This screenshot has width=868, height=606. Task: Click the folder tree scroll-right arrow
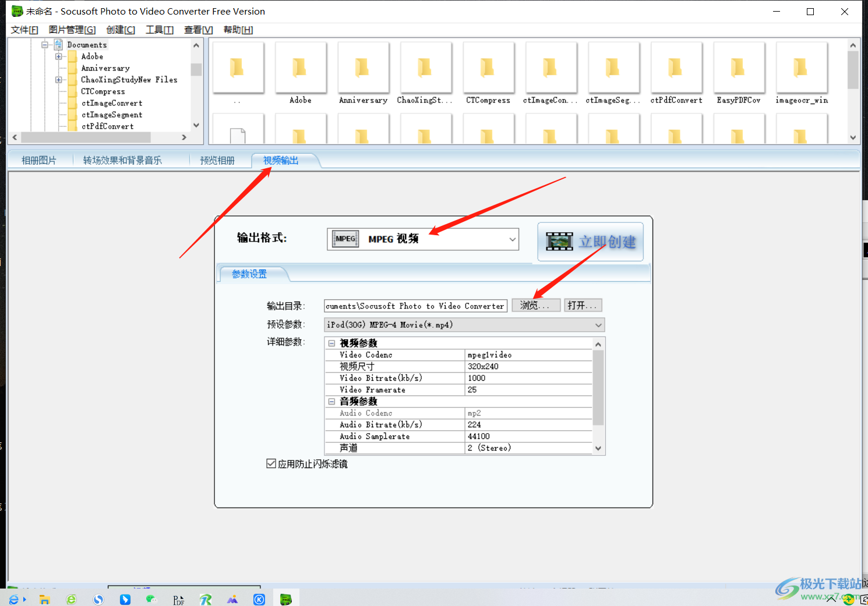pyautogui.click(x=184, y=137)
